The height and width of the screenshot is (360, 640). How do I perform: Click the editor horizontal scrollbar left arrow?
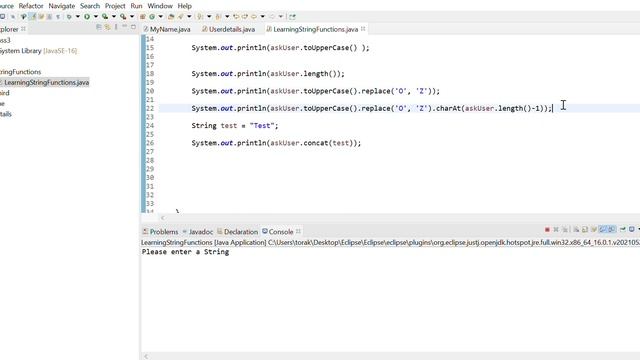tap(163, 218)
